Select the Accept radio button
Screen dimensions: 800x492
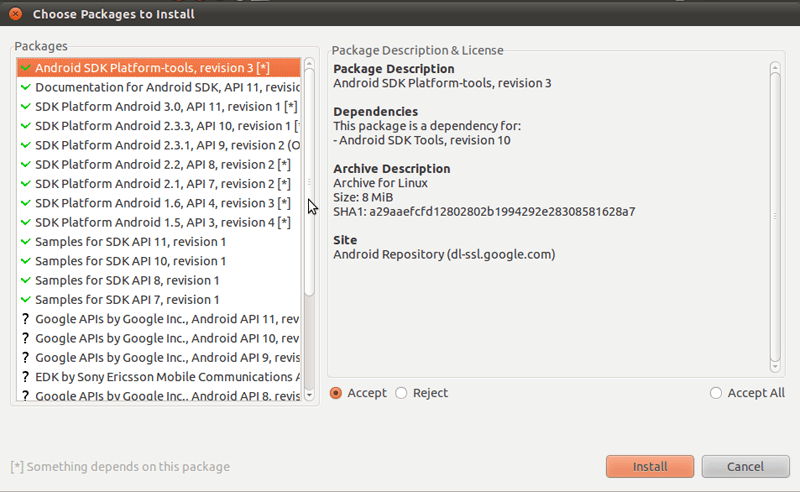pyautogui.click(x=336, y=393)
